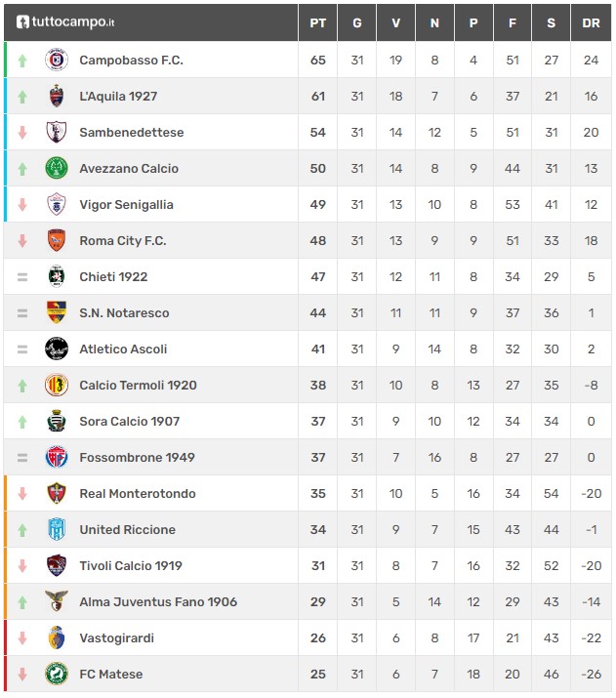Open the Sora Calcio 1907 team link
Image resolution: width=616 pixels, height=698 pixels.
[x=130, y=421]
